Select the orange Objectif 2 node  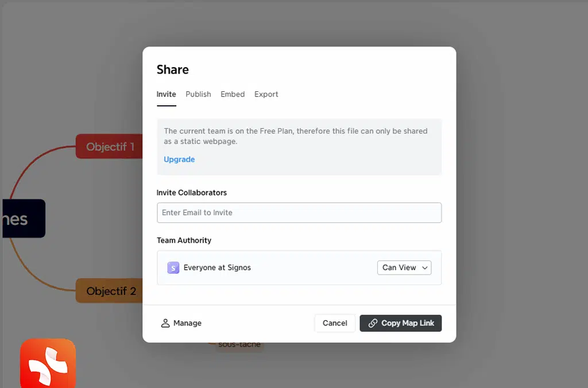click(109, 291)
